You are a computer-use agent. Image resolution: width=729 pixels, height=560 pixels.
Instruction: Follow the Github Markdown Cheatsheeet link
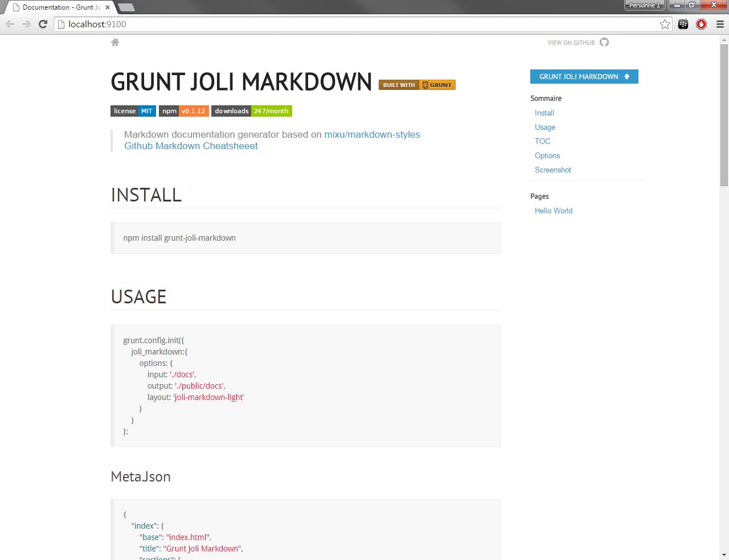(x=191, y=146)
